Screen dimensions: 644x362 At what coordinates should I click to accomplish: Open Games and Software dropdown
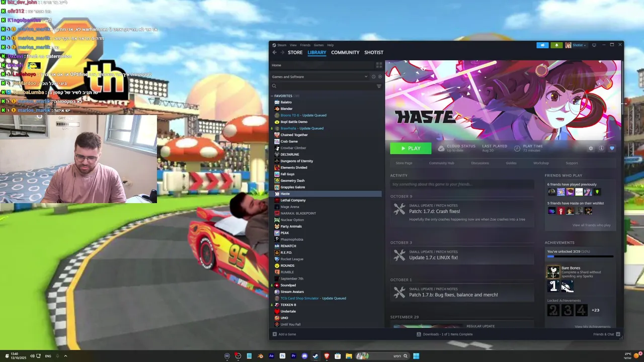coord(319,77)
